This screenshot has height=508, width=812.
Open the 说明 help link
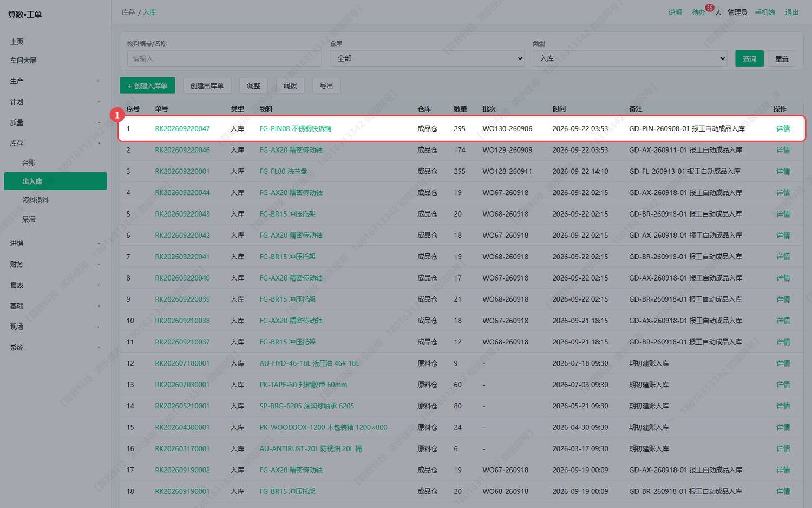coord(675,12)
